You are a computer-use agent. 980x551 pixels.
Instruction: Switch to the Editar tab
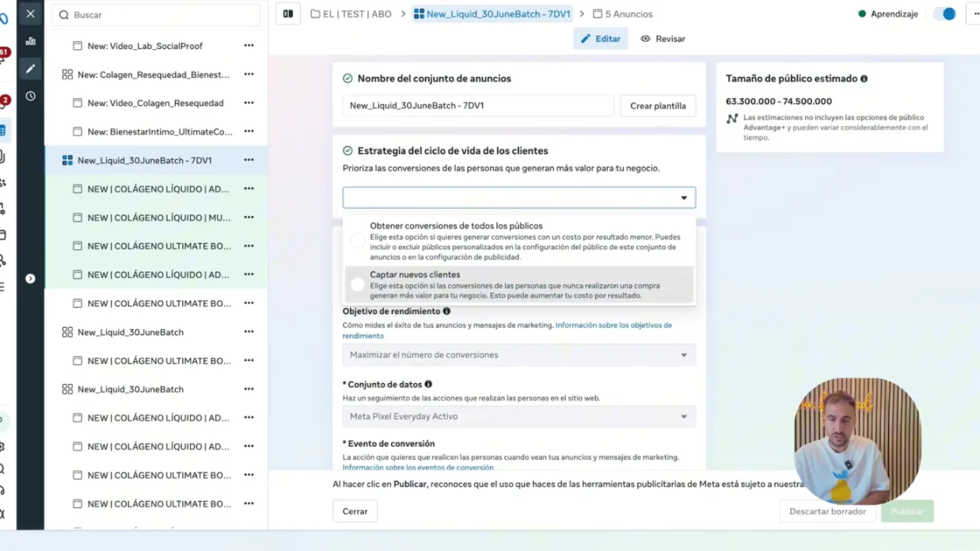[600, 39]
